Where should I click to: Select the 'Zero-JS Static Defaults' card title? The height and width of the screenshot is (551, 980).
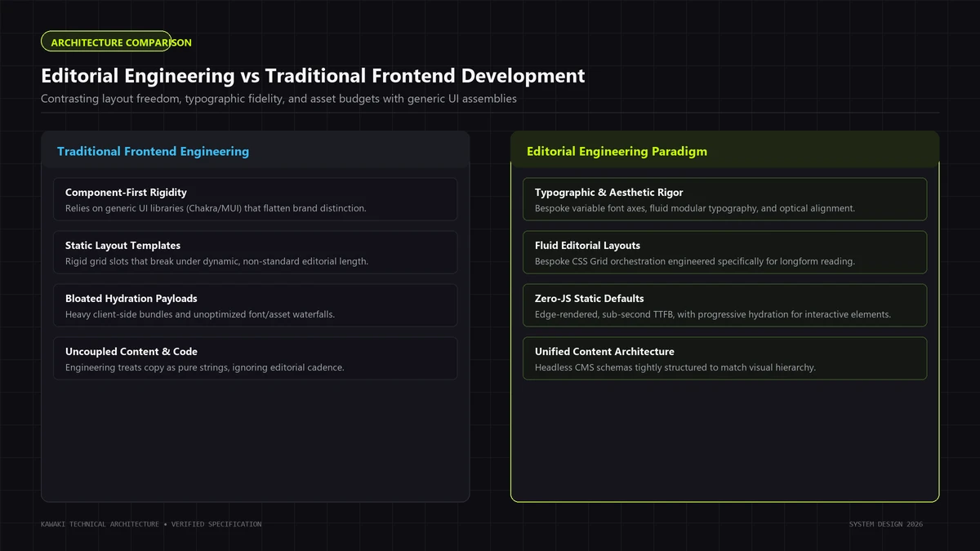590,299
